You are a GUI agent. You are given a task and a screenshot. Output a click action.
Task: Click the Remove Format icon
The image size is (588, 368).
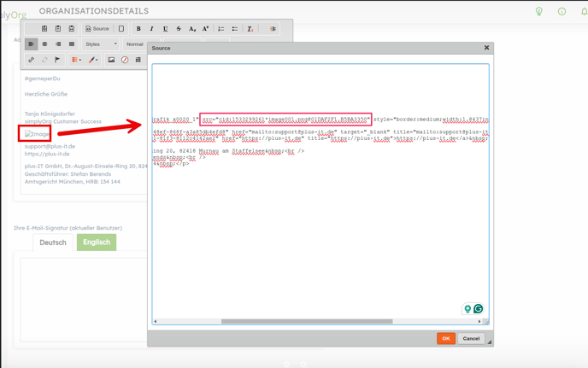click(x=250, y=29)
